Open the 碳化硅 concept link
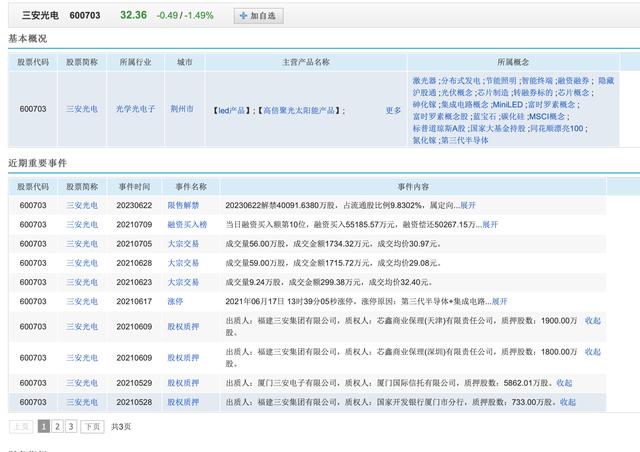This screenshot has height=452, width=640. click(513, 116)
